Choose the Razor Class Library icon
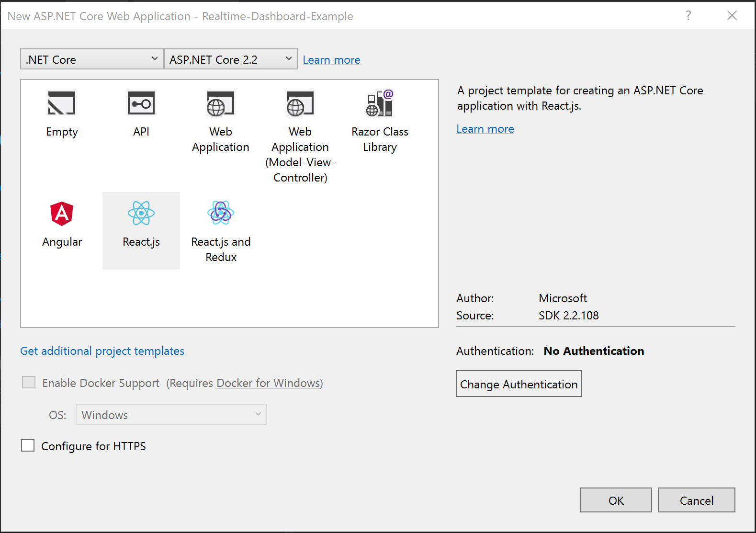The image size is (756, 533). click(x=380, y=103)
